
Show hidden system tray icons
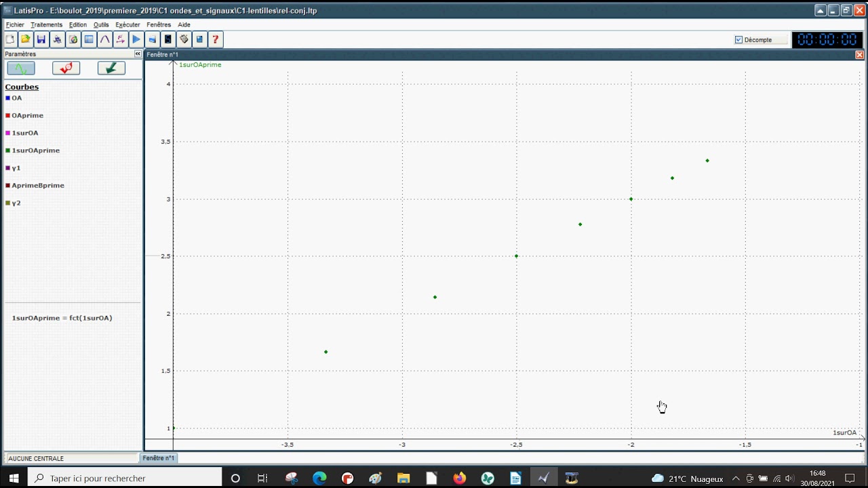coord(736,479)
